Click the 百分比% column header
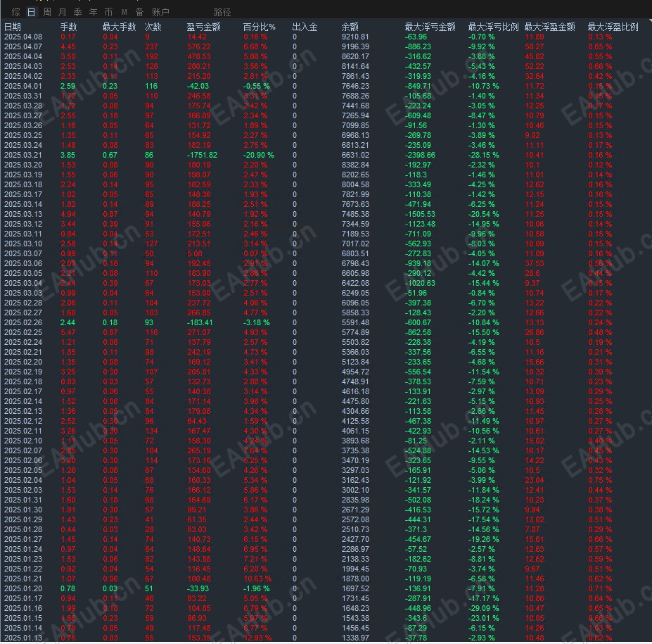 259,27
